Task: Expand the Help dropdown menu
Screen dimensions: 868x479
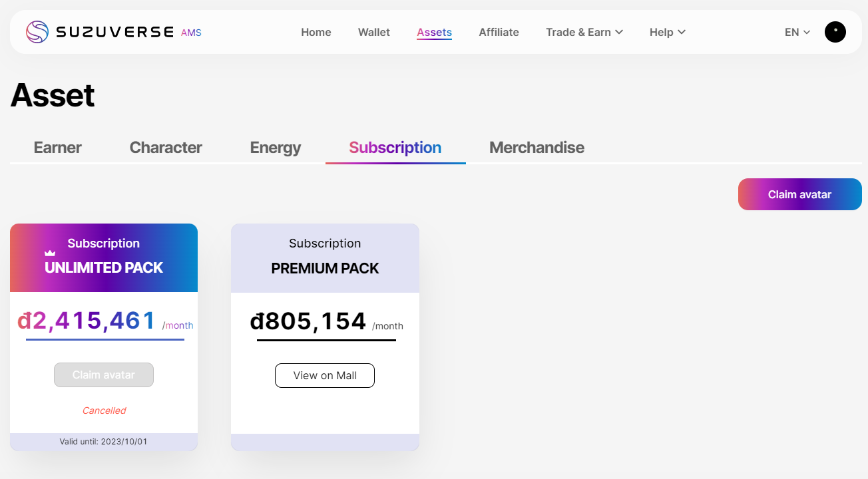Action: point(667,32)
